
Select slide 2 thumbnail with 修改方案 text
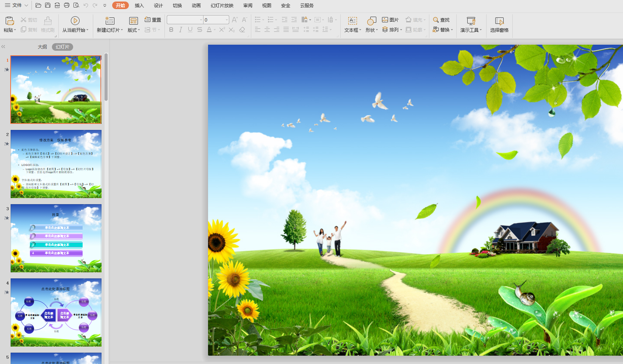pos(56,164)
